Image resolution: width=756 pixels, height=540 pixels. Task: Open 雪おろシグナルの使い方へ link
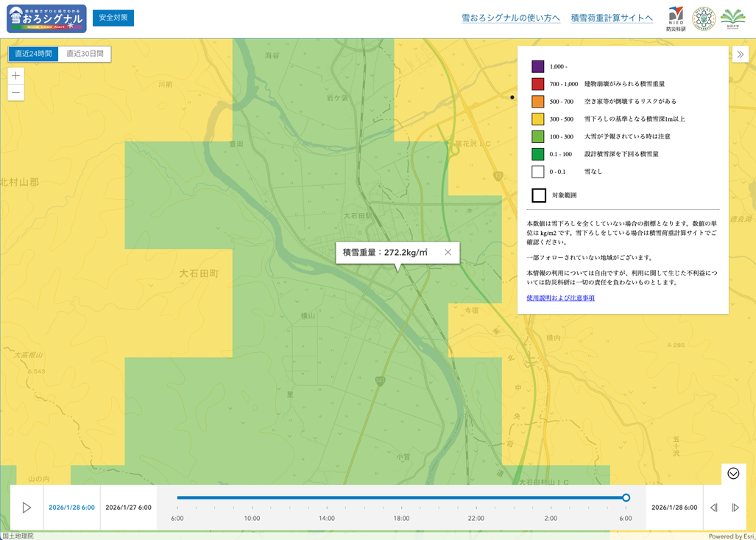tap(510, 18)
